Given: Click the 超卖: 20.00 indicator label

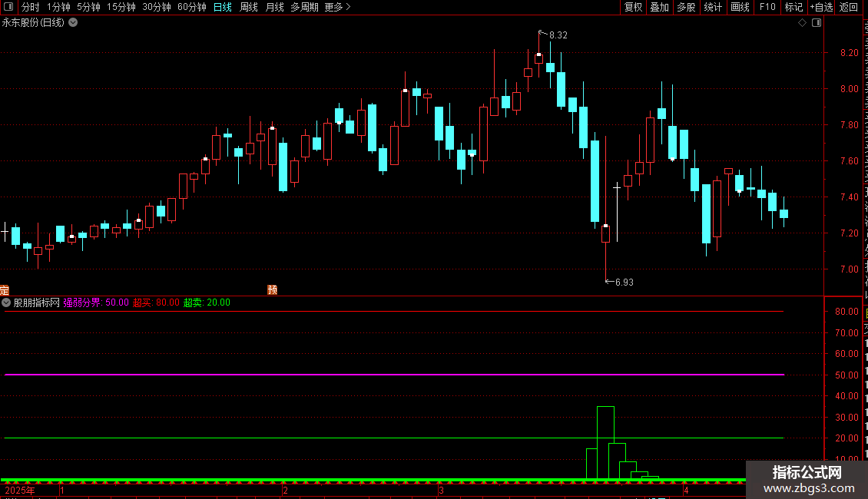Looking at the screenshot, I should [x=207, y=302].
